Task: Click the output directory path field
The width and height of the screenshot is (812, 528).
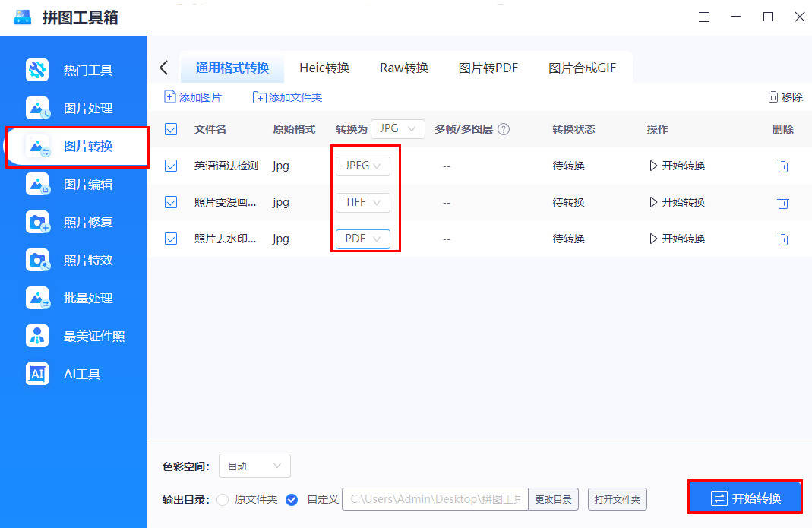Action: 435,499
